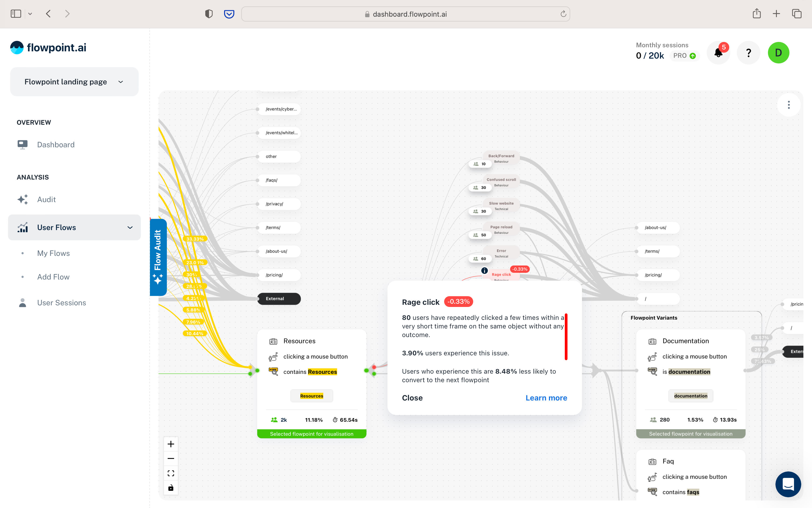Click the save/download map icon

pyautogui.click(x=171, y=488)
